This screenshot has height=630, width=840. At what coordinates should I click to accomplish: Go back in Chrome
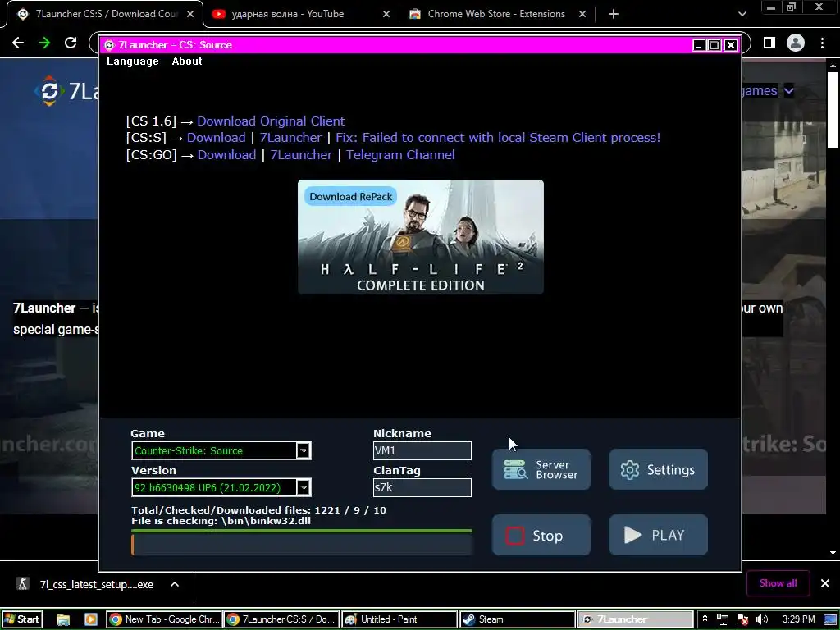[18, 43]
